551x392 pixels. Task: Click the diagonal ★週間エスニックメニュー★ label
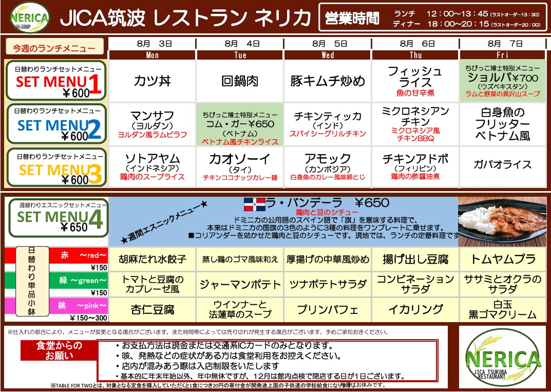164,222
